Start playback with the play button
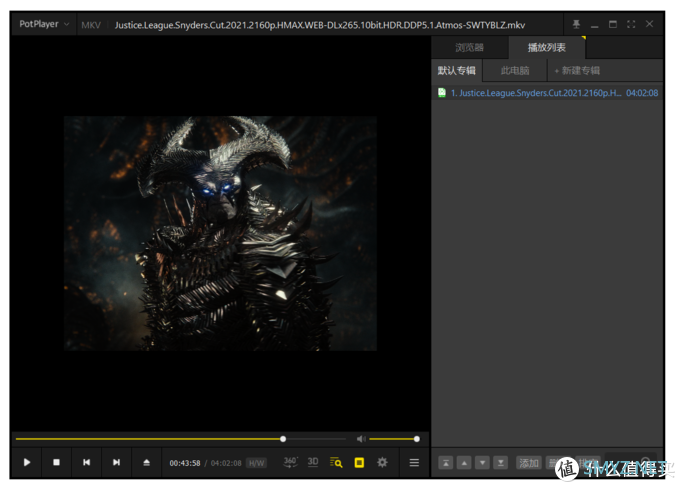 click(x=27, y=462)
